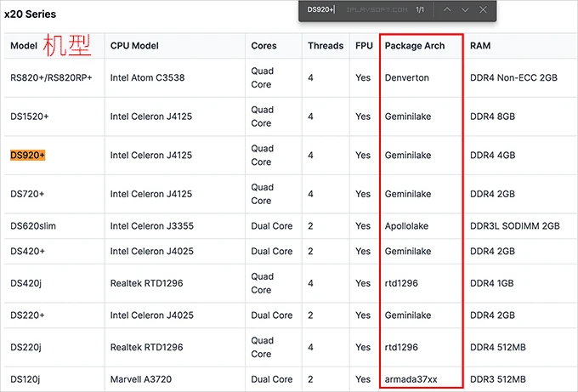Image resolution: width=578 pixels, height=392 pixels.
Task: Click the DDR3L SODIMM 2GB cell
Action: coord(514,226)
